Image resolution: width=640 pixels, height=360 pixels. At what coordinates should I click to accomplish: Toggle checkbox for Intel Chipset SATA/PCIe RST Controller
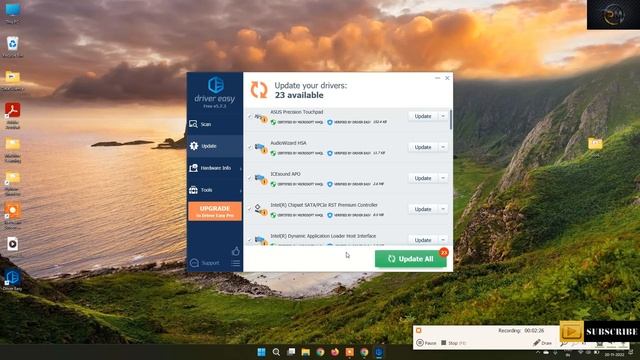(250, 209)
